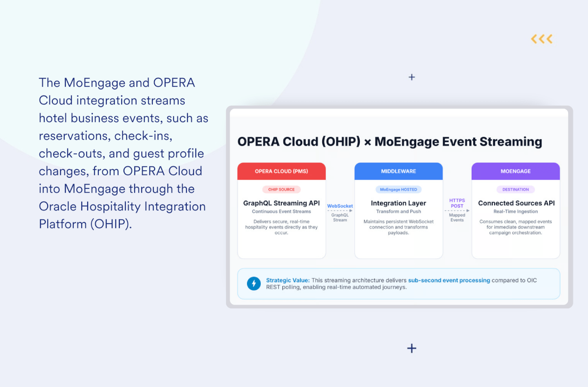Select the MIDDLEWARE blue header
Image resolution: width=588 pixels, height=387 pixels.
399,171
